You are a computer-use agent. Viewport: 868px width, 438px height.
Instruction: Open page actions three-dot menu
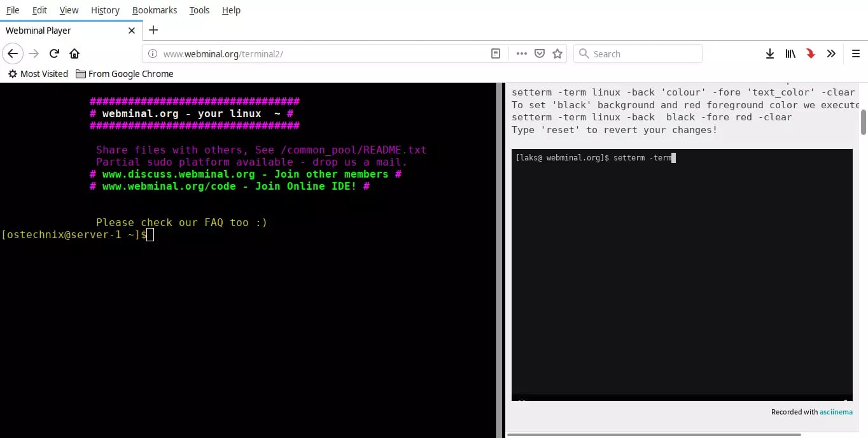[522, 54]
